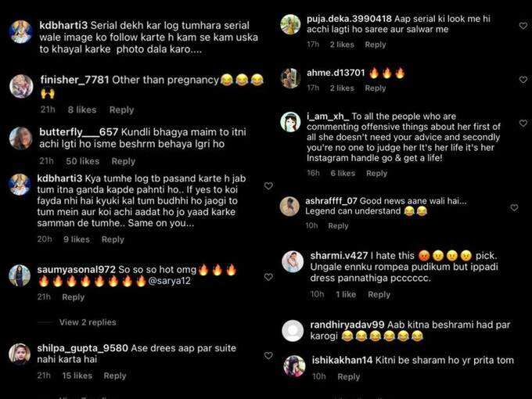532x399 pixels.
Task: Like puja.deka.3990418's comment with the heart
Action: click(523, 26)
